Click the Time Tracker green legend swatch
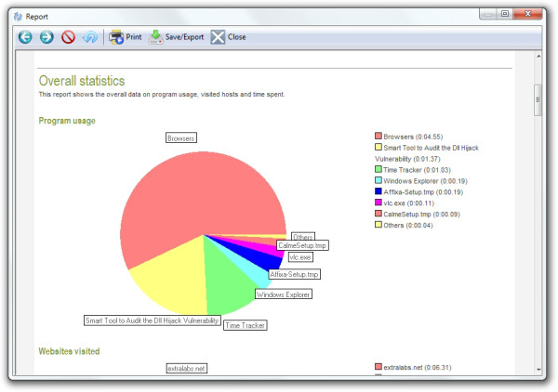This screenshot has height=392, width=558. 379,169
